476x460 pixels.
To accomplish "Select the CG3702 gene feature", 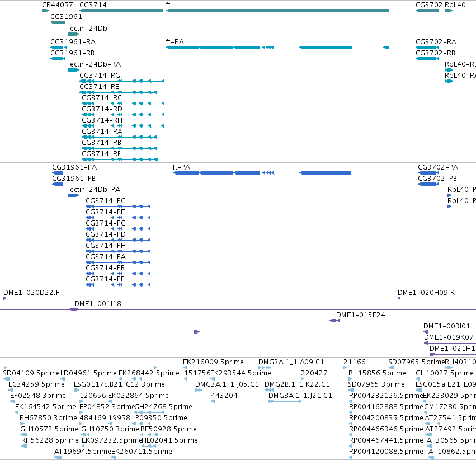I will 427,11.
